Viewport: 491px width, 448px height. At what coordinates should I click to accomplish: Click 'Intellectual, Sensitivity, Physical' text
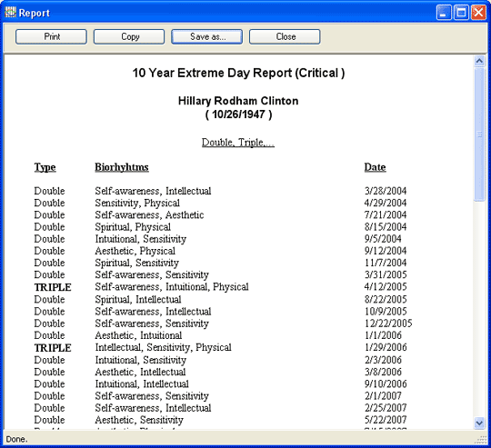[163, 347]
